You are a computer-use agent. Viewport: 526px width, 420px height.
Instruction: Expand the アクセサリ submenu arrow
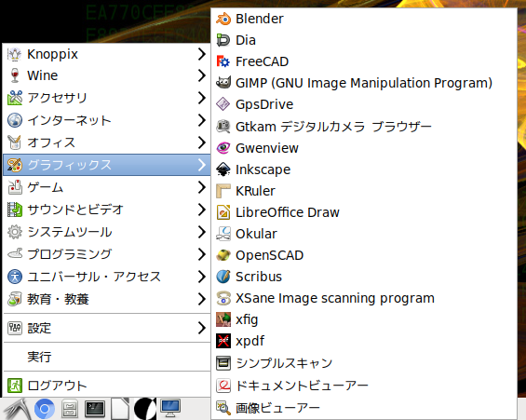pyautogui.click(x=201, y=98)
